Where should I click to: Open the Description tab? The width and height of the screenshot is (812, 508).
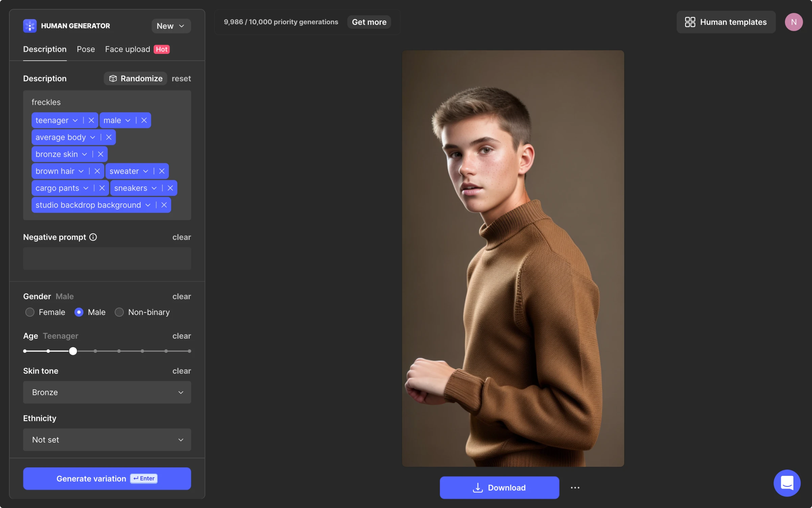(44, 48)
